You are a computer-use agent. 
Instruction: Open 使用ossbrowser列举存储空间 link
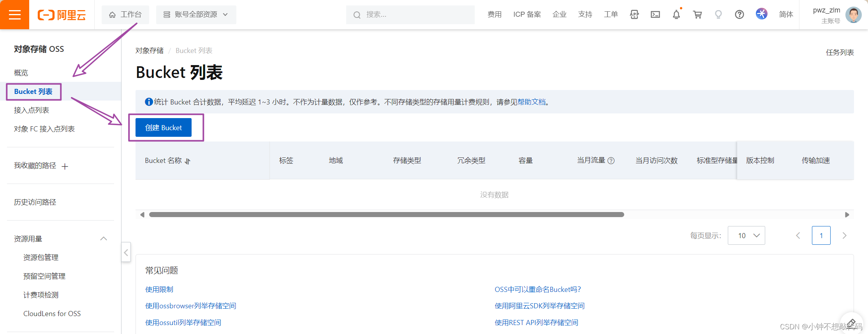[191, 306]
